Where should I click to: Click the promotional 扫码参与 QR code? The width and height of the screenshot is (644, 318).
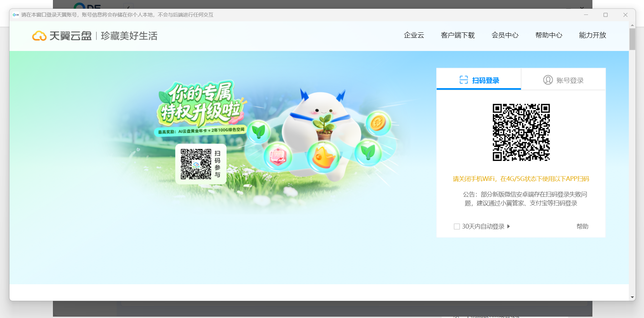[x=196, y=164]
